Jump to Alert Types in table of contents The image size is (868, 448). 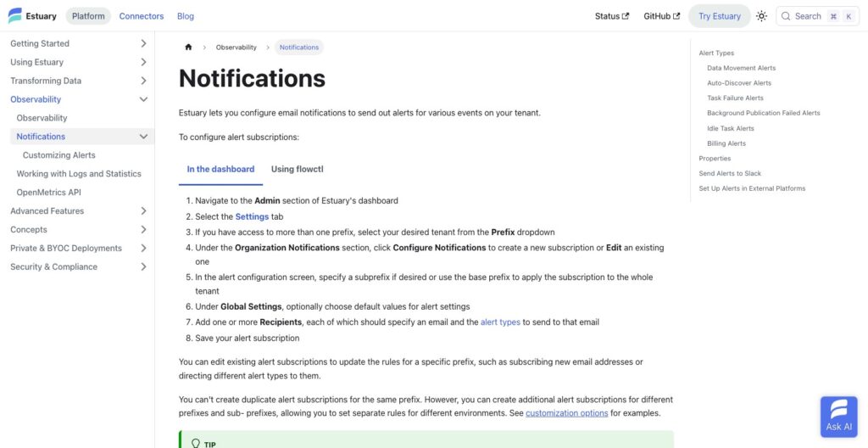[716, 53]
